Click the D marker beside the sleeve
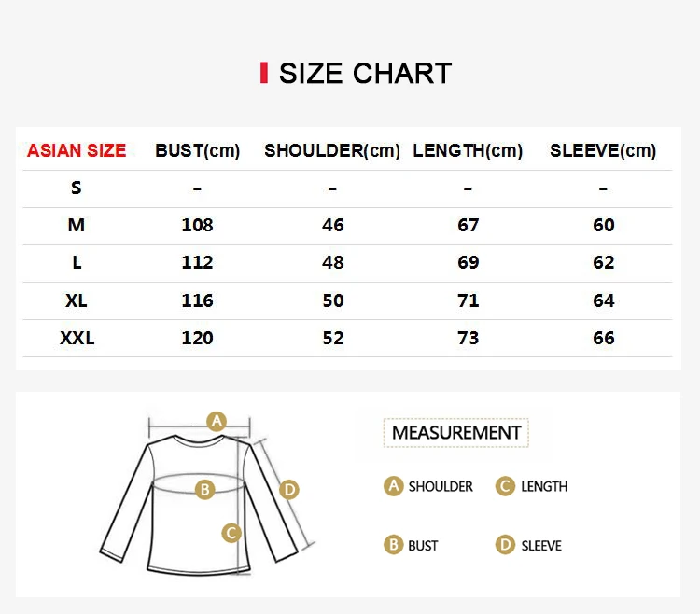The height and width of the screenshot is (614, 700). pyautogui.click(x=289, y=490)
